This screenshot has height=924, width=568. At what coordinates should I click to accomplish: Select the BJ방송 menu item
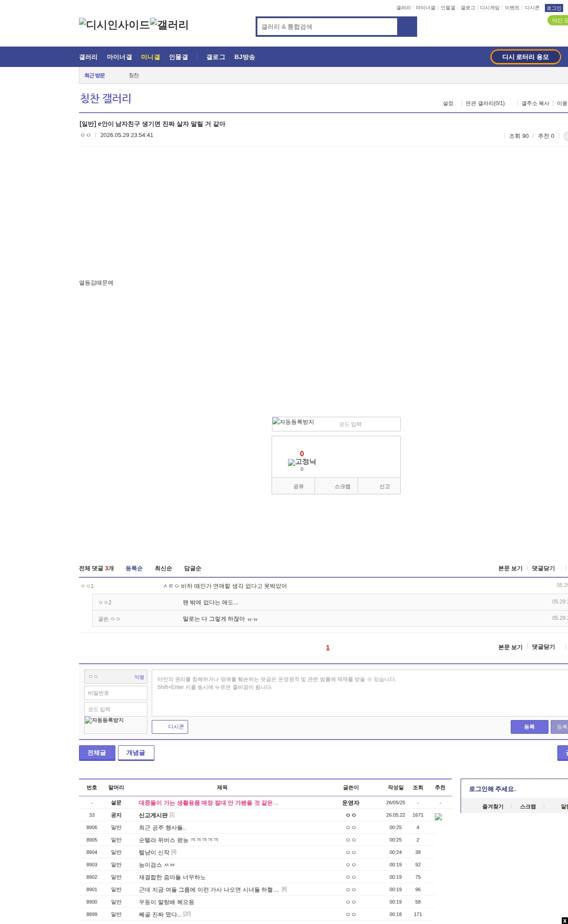point(245,57)
